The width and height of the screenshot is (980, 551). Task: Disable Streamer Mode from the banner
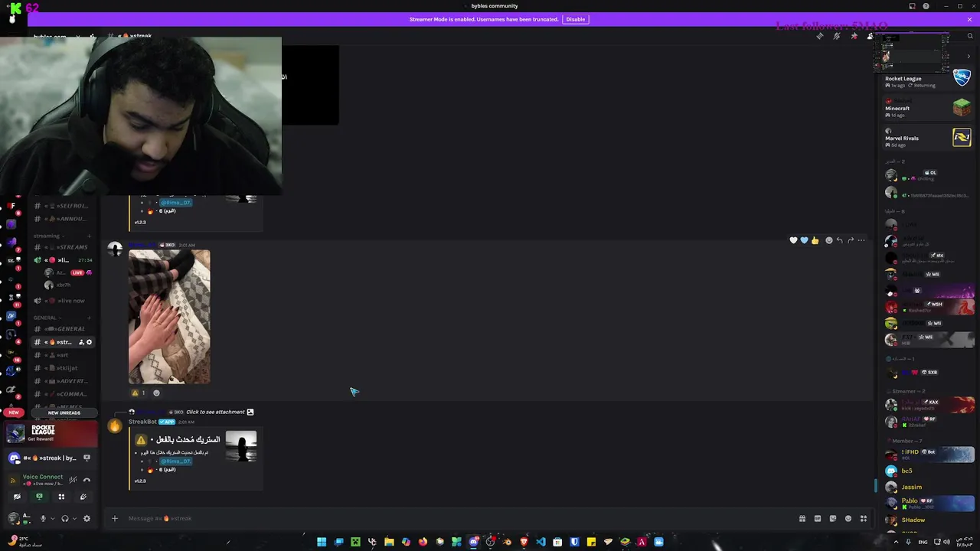pos(575,19)
